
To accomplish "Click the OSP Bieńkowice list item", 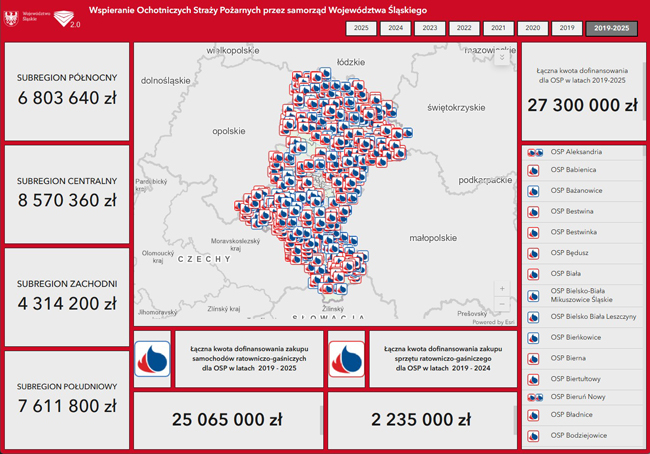I will pos(582,337).
